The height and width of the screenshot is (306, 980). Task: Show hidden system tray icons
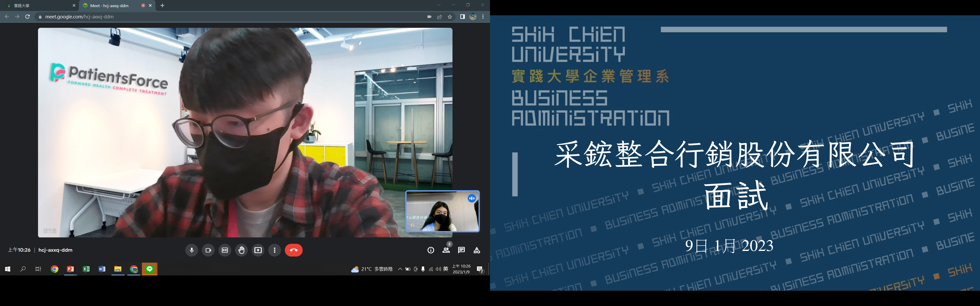400,269
